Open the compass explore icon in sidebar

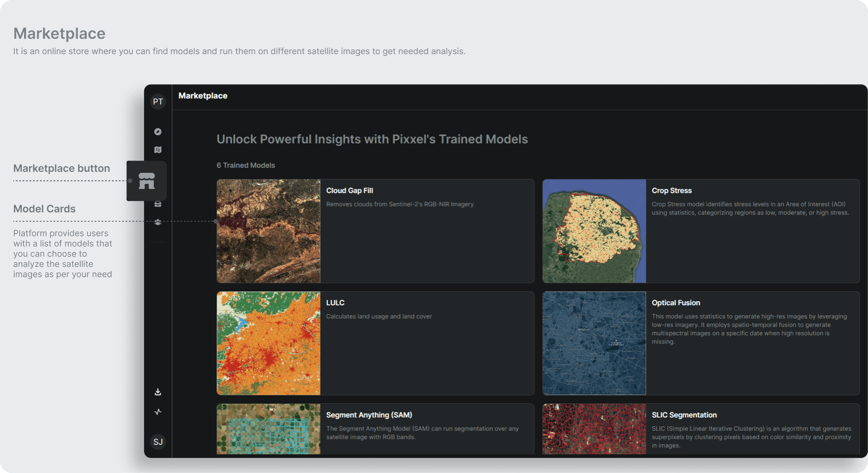(x=158, y=132)
